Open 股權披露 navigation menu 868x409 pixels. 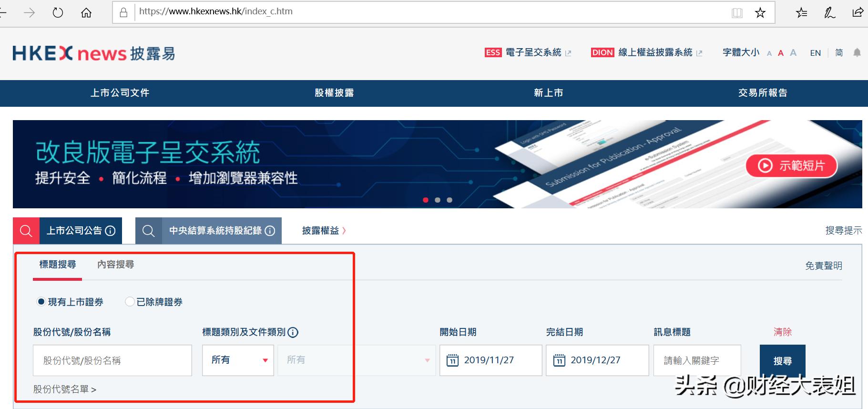334,93
